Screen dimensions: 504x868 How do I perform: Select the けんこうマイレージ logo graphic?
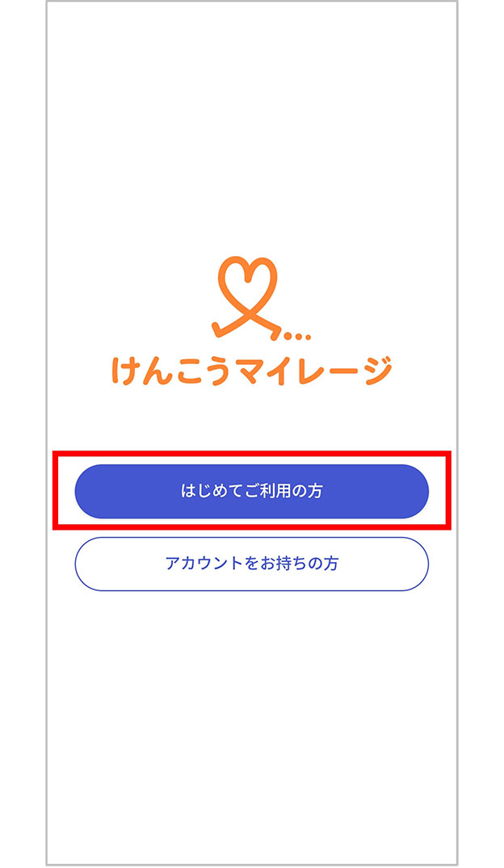pyautogui.click(x=251, y=315)
